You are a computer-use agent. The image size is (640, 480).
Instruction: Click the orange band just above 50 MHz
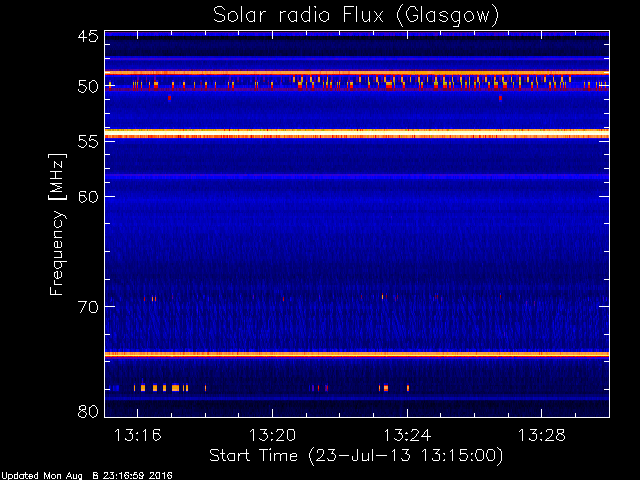click(x=357, y=73)
